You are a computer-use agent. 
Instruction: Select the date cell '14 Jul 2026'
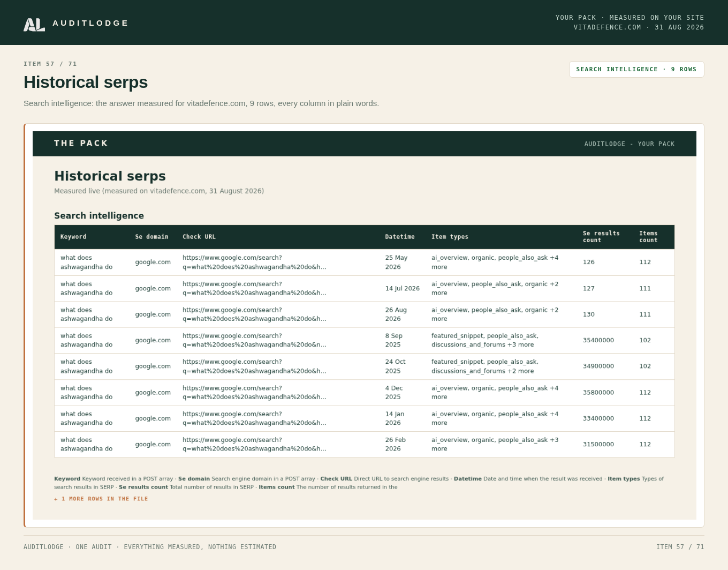coord(403,288)
